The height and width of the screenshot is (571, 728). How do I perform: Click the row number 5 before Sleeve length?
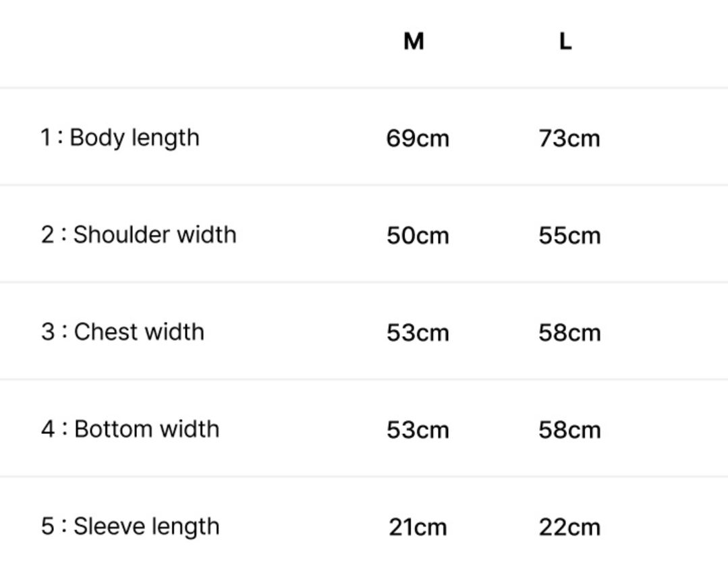[47, 526]
